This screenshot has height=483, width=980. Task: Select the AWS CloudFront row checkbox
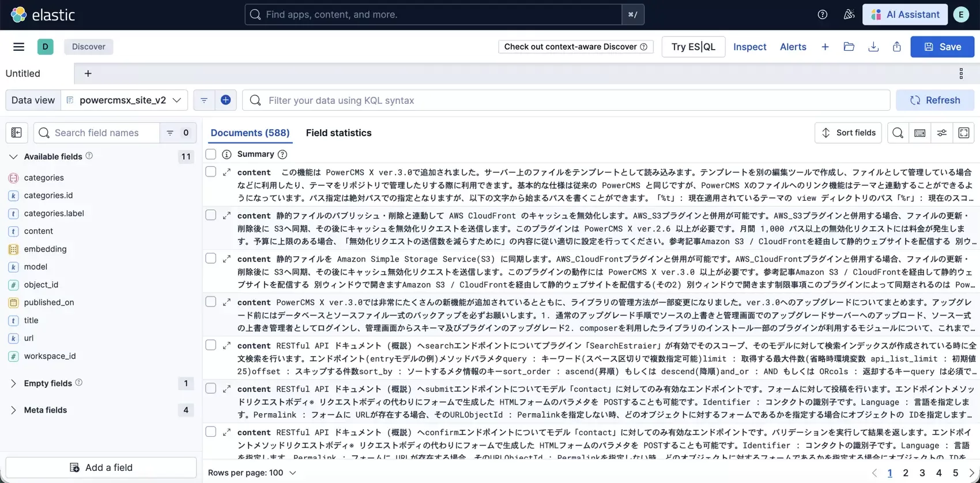pyautogui.click(x=211, y=215)
